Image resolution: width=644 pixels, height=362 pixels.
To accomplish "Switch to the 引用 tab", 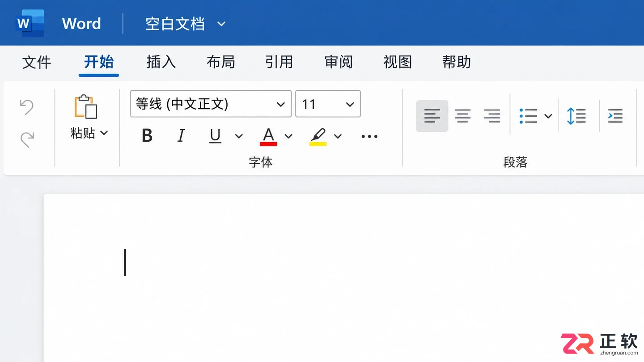I will (279, 62).
